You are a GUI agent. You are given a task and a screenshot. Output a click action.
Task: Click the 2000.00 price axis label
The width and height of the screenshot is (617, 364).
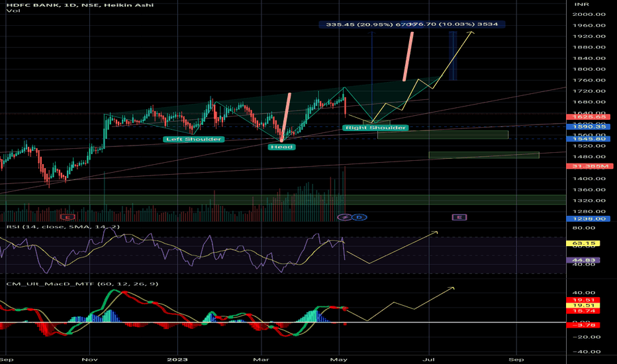pyautogui.click(x=589, y=15)
